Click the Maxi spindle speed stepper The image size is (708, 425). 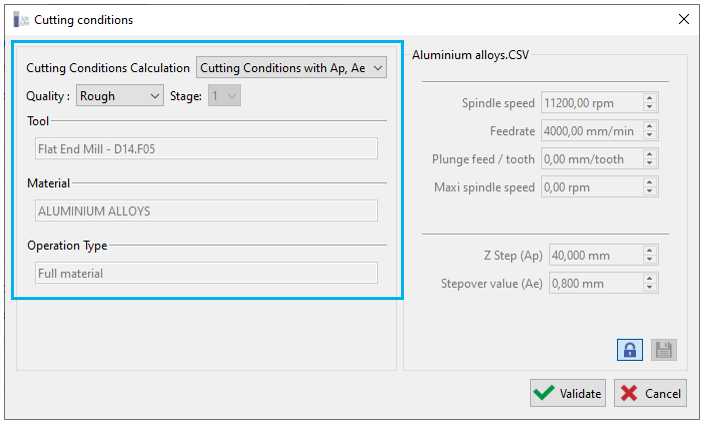[x=650, y=186]
